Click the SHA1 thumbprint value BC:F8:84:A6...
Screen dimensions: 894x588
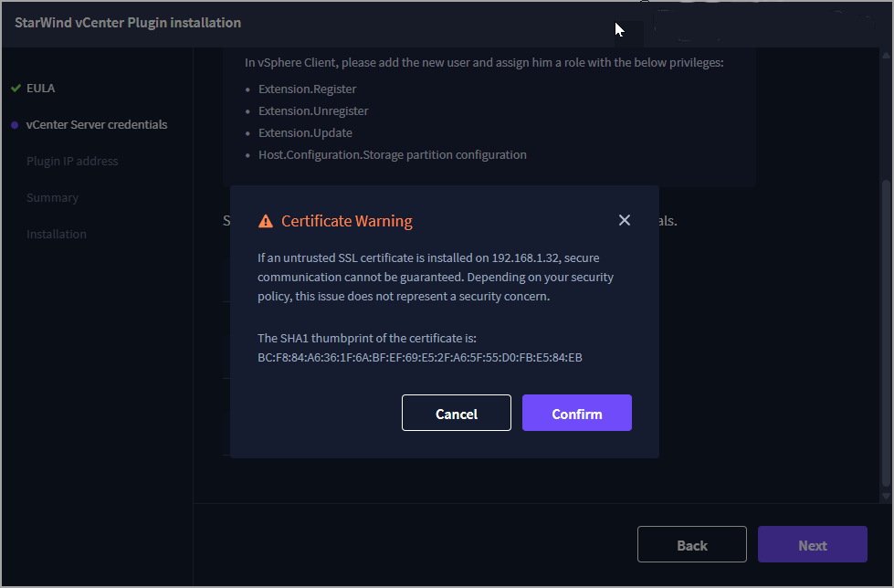tap(420, 358)
